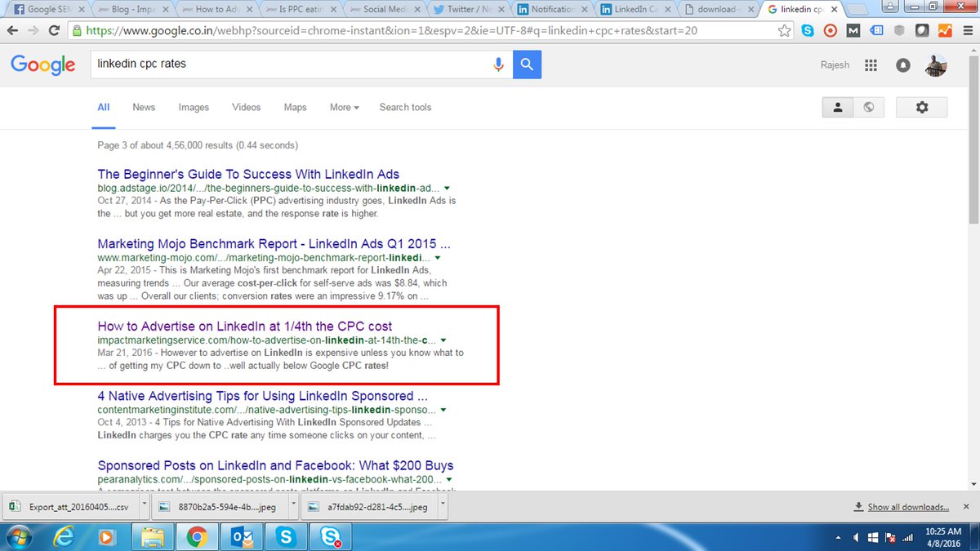Launch Internet Explorer from the taskbar
This screenshot has width=980, height=551.
62,536
